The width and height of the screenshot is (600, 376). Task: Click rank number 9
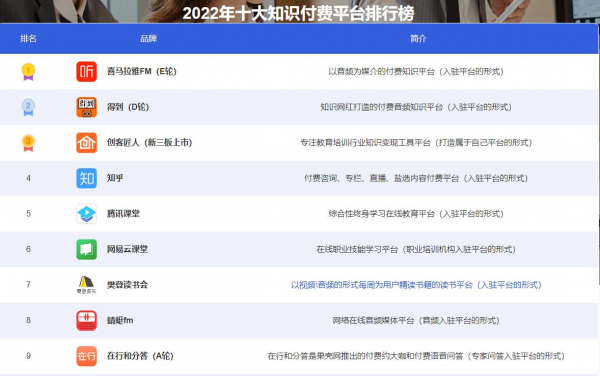click(x=28, y=356)
